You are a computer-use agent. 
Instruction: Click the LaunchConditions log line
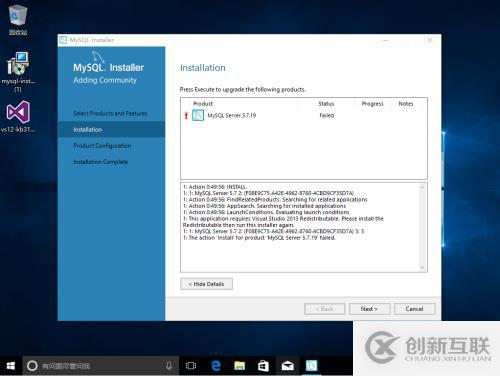[x=266, y=212]
